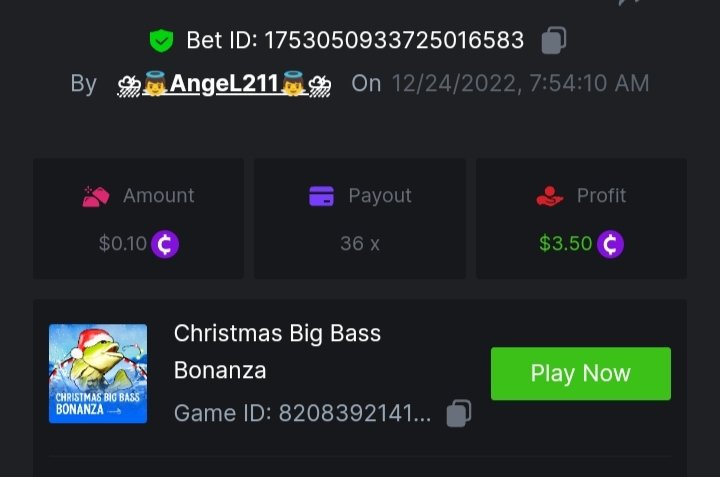Click the Christmas Big Bass Bonanza title

[277, 351]
